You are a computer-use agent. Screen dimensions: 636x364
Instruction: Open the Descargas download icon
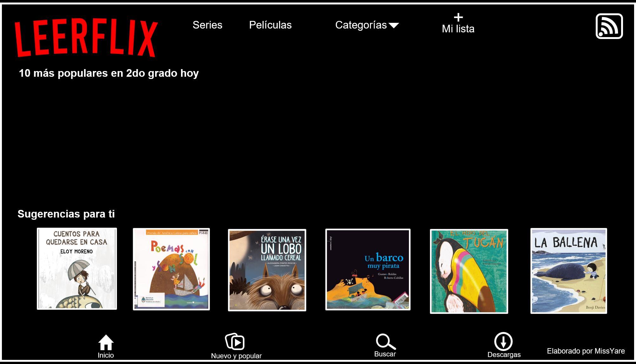[x=503, y=341]
